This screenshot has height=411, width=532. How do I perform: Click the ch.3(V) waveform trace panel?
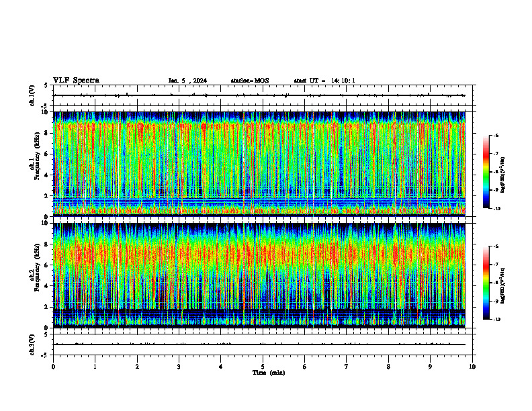[264, 345]
